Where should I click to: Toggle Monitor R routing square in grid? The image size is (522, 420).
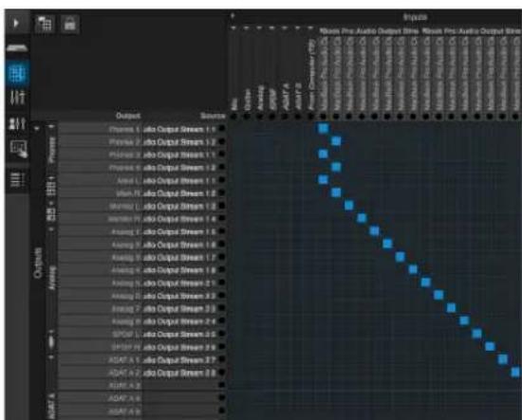pos(362,218)
